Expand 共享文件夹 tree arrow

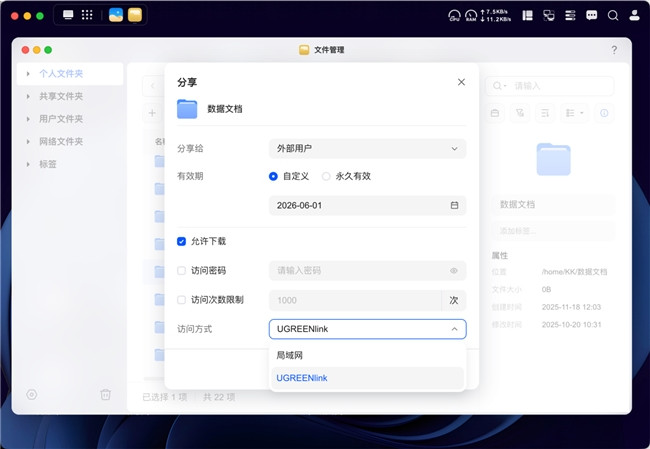click(28, 96)
